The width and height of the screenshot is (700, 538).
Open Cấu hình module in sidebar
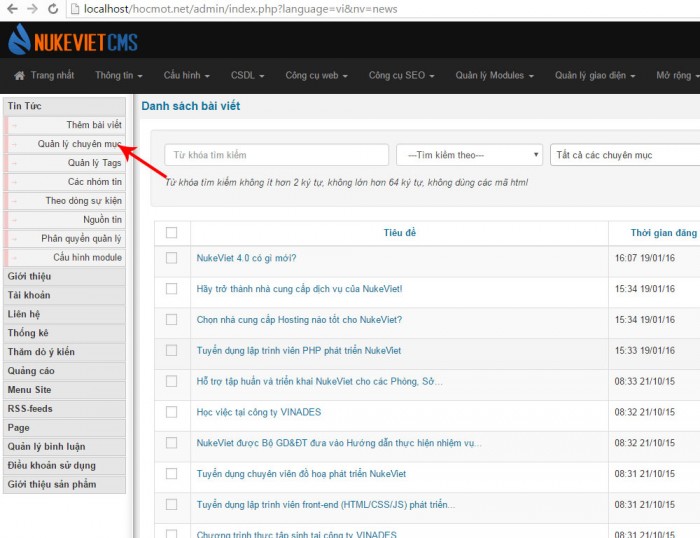click(x=65, y=258)
